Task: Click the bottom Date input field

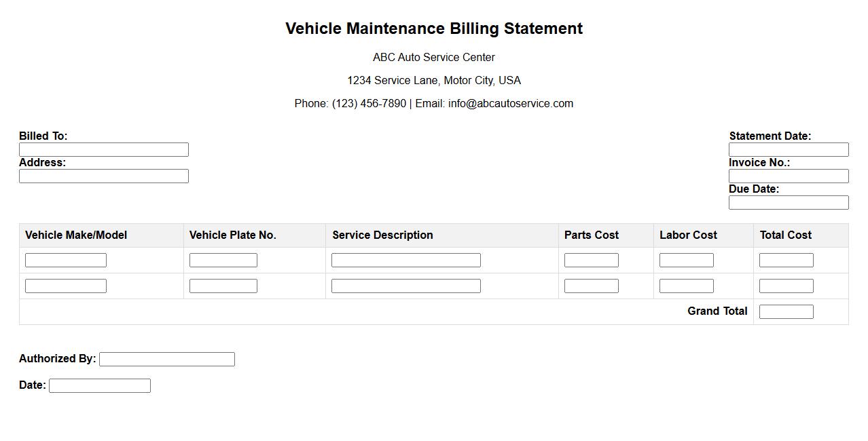Action: click(100, 386)
